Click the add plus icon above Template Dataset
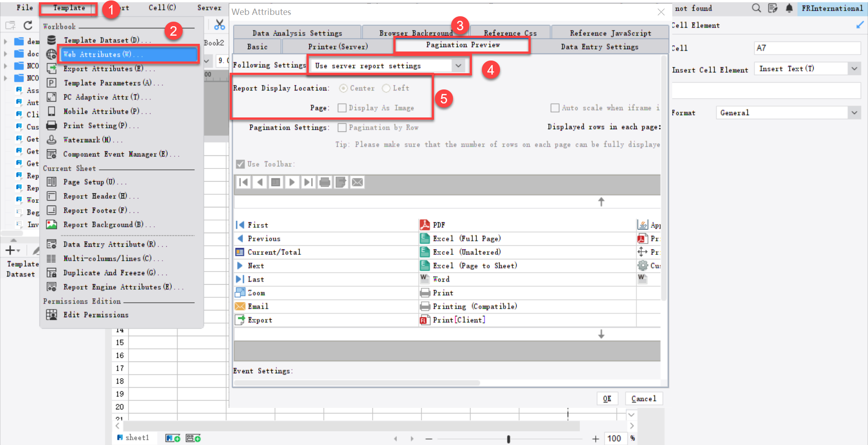 point(10,250)
